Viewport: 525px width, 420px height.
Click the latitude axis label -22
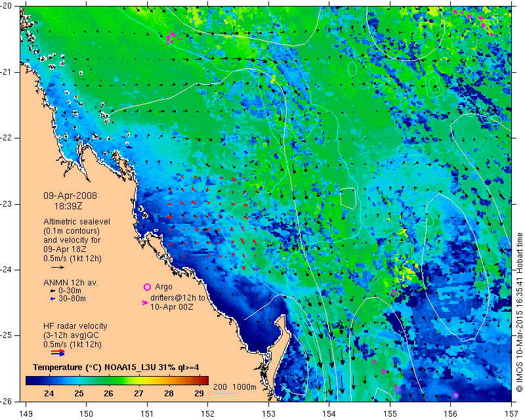6,138
